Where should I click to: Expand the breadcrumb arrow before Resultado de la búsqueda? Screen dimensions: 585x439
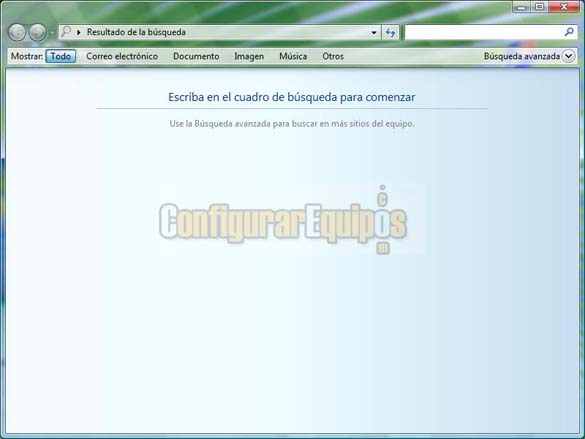(x=79, y=32)
